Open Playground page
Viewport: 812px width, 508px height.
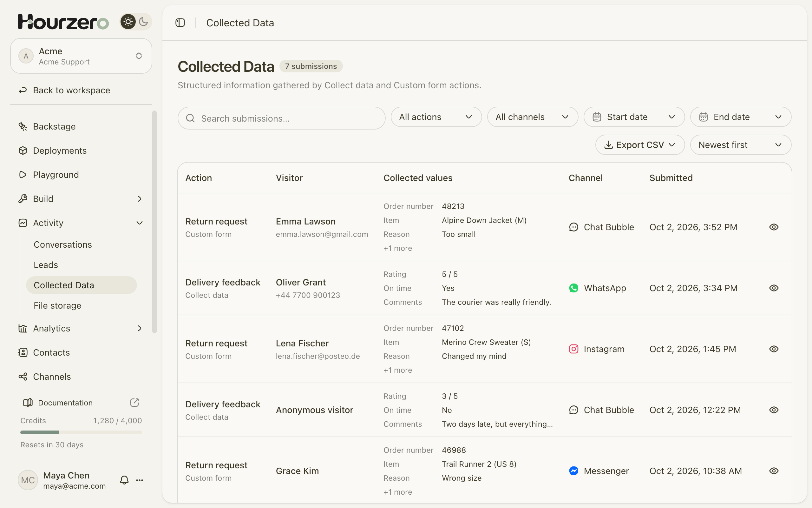[81, 175]
